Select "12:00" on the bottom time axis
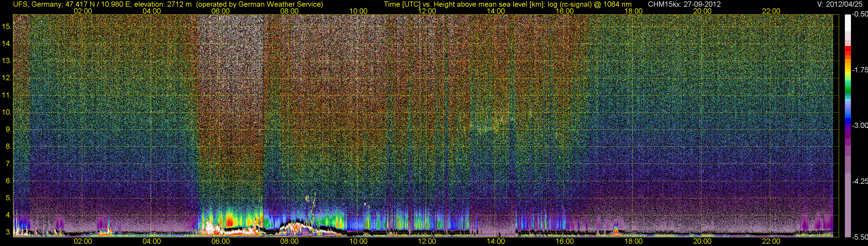868x246 pixels. [427, 241]
